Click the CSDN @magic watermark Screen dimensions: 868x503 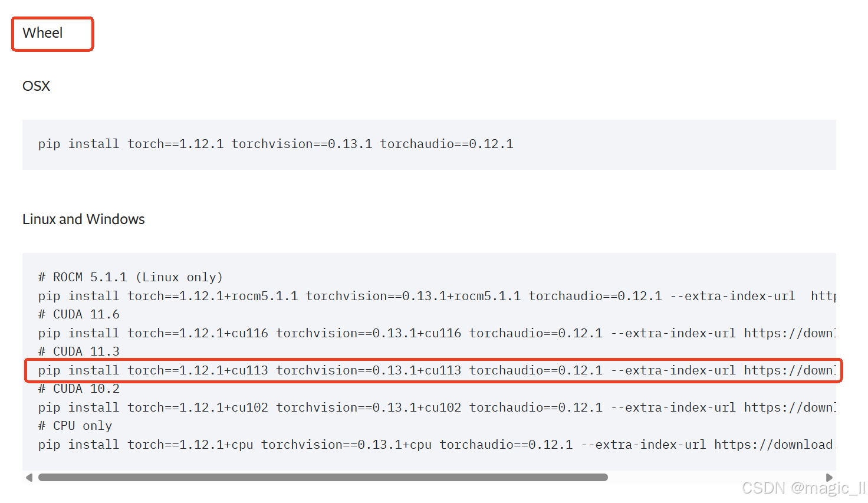803,488
